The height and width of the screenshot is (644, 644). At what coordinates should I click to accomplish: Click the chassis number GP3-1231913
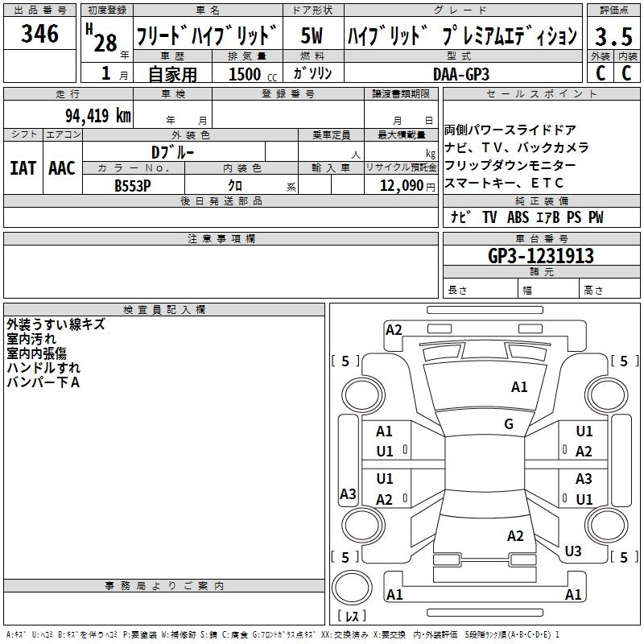coord(541,256)
